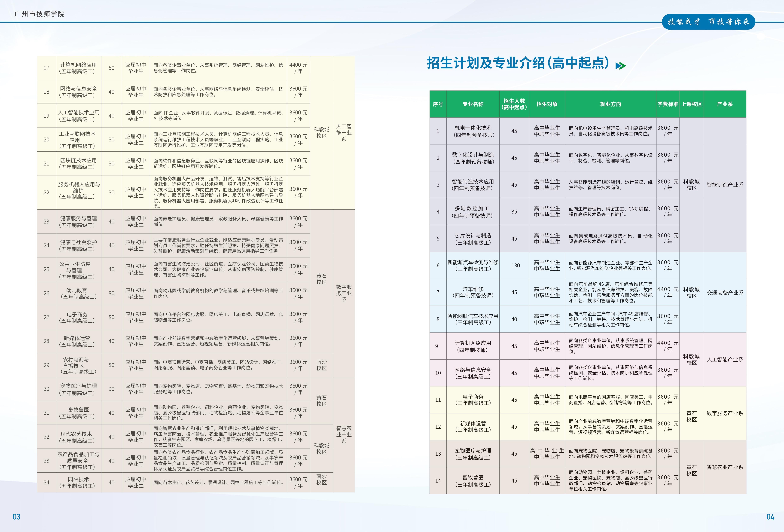Select the cell 多轴数控加工(四年制预备技师)
The image size is (784, 532).
point(473,212)
